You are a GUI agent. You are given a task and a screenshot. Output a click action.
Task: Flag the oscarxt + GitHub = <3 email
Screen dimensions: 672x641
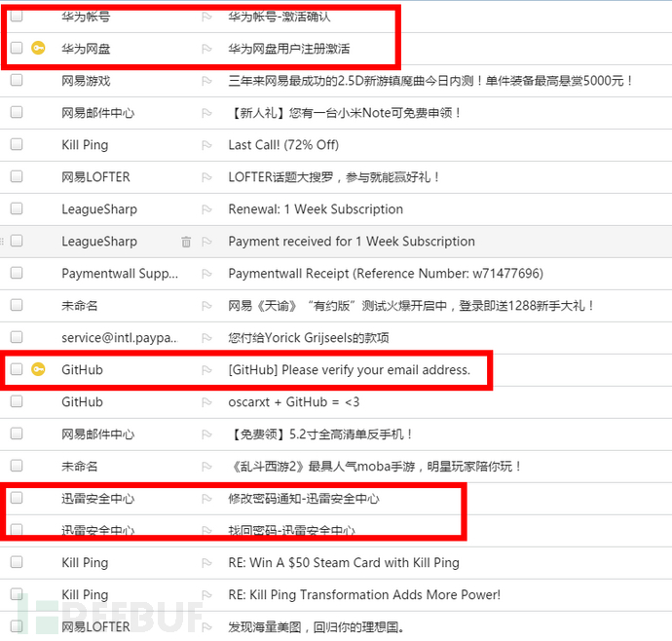[x=206, y=402]
